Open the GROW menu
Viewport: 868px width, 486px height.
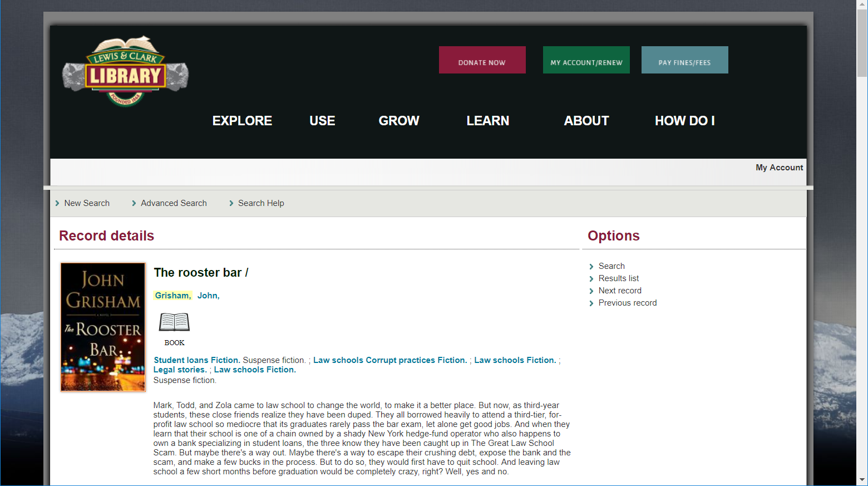pos(399,121)
